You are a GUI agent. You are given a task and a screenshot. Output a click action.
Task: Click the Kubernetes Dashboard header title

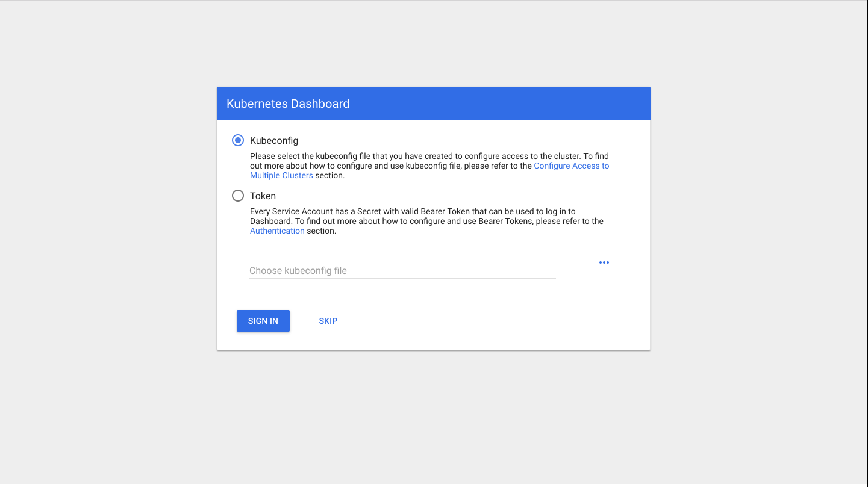288,104
